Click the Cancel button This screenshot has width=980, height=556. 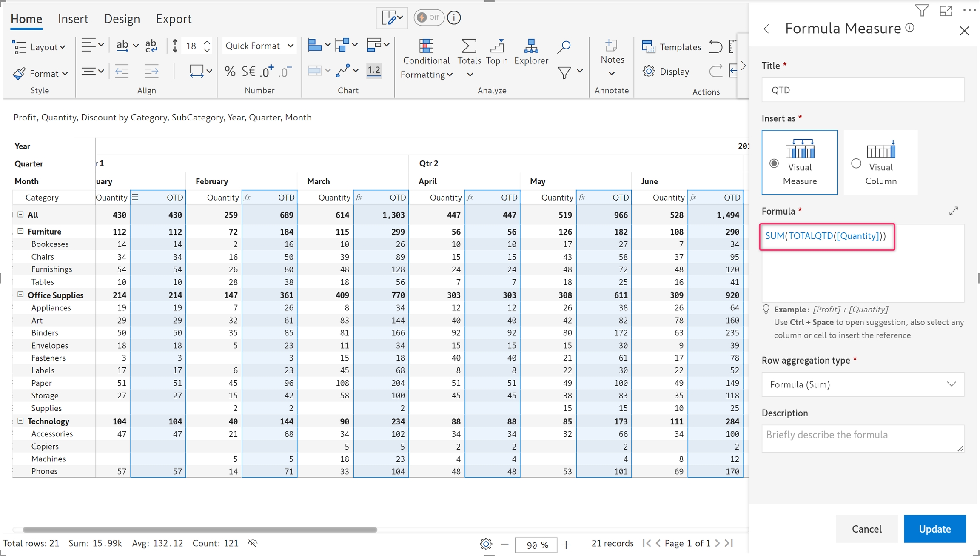coord(866,529)
